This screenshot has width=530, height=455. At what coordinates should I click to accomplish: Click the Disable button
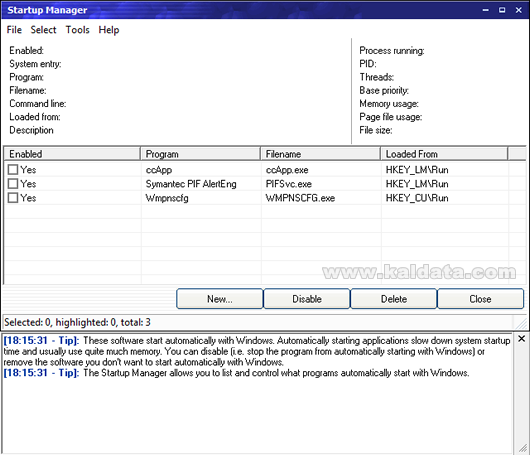(x=307, y=299)
